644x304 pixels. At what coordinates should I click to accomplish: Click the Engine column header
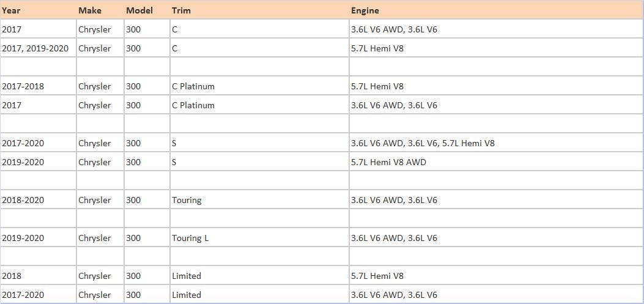(x=365, y=10)
